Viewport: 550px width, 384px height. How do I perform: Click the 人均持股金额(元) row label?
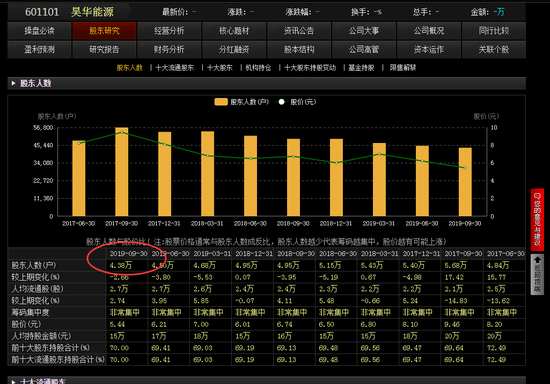[41, 336]
